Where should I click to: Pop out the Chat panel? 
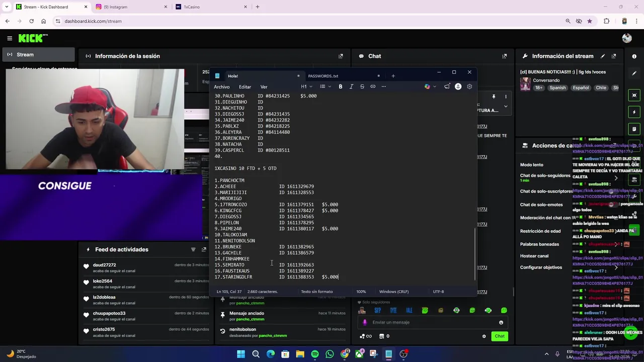point(504,56)
